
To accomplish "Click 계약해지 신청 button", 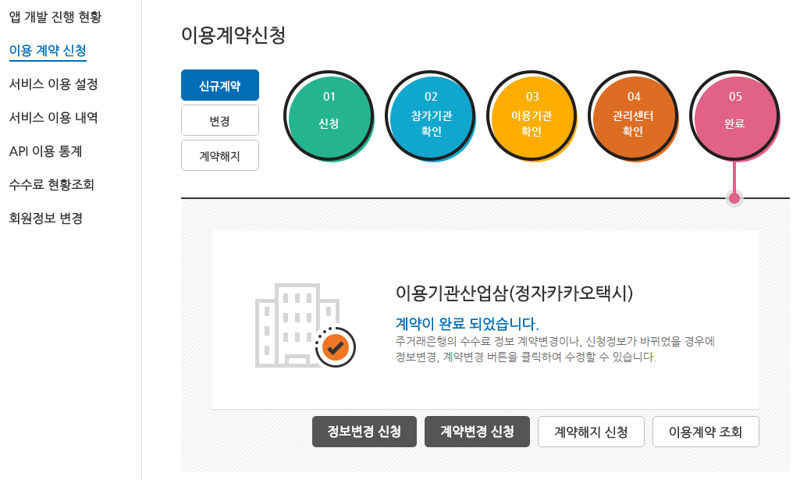I will (x=591, y=432).
